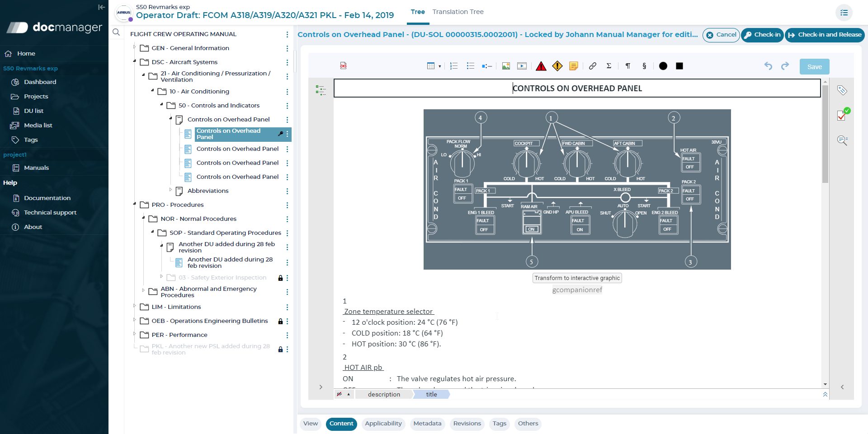868x434 pixels.
Task: Cancel editing the document
Action: [x=721, y=35]
